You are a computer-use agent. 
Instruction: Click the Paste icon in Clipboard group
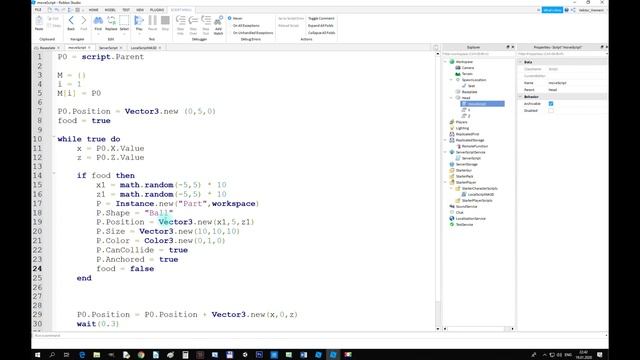pyautogui.click(x=39, y=21)
